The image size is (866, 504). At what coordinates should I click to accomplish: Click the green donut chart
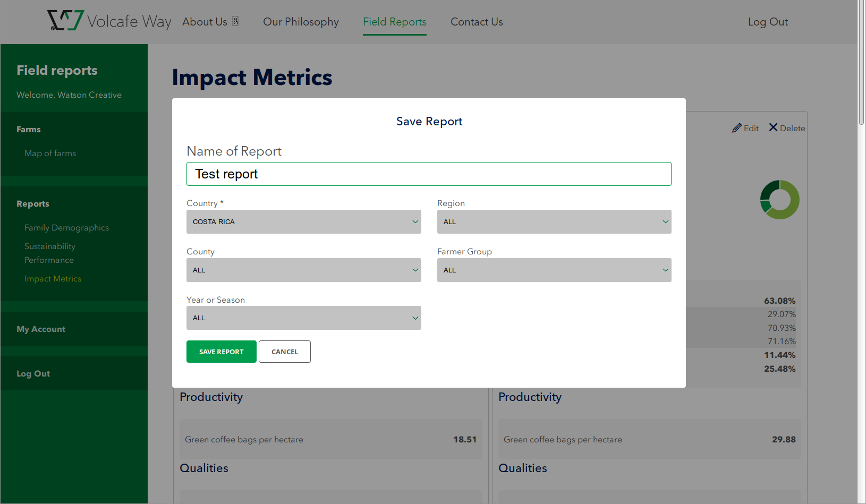point(779,200)
